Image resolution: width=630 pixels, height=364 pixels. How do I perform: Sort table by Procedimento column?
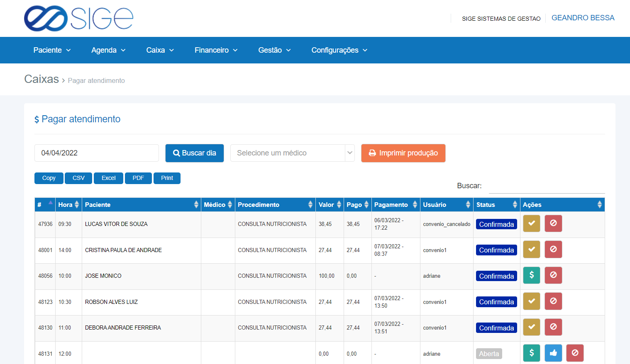pos(275,205)
